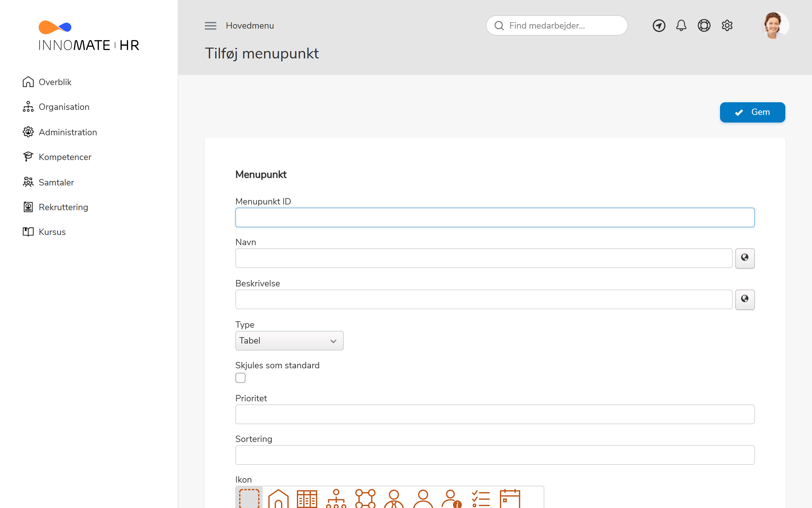Focus the Find medarbejder search field
The image size is (812, 508).
[x=557, y=25]
